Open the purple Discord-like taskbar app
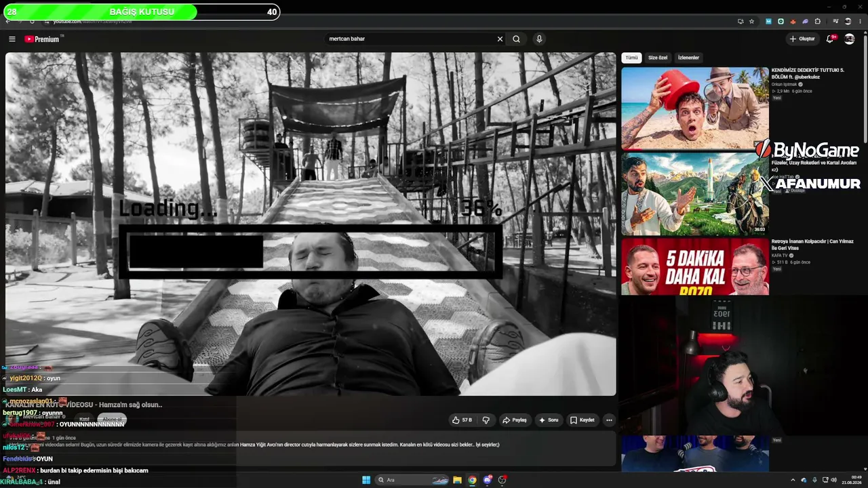 487,480
